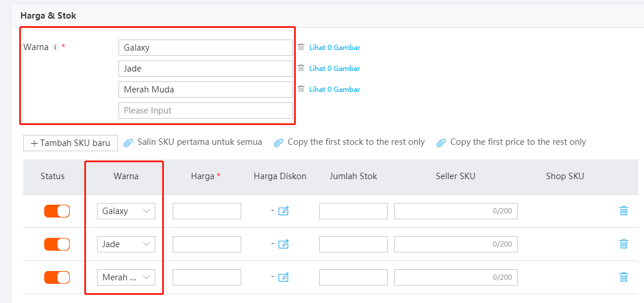
Task: Click trash icon next to Merah Muda input
Action: pyautogui.click(x=301, y=89)
